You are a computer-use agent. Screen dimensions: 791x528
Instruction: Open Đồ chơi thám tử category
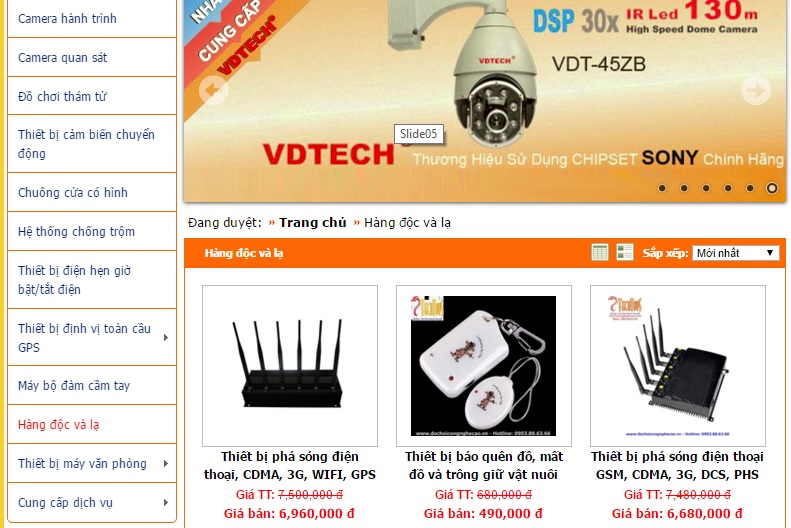pos(62,96)
